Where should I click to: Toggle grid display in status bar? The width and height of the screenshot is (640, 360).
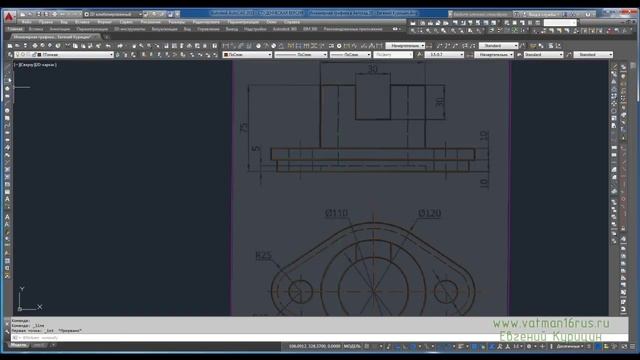[367, 347]
